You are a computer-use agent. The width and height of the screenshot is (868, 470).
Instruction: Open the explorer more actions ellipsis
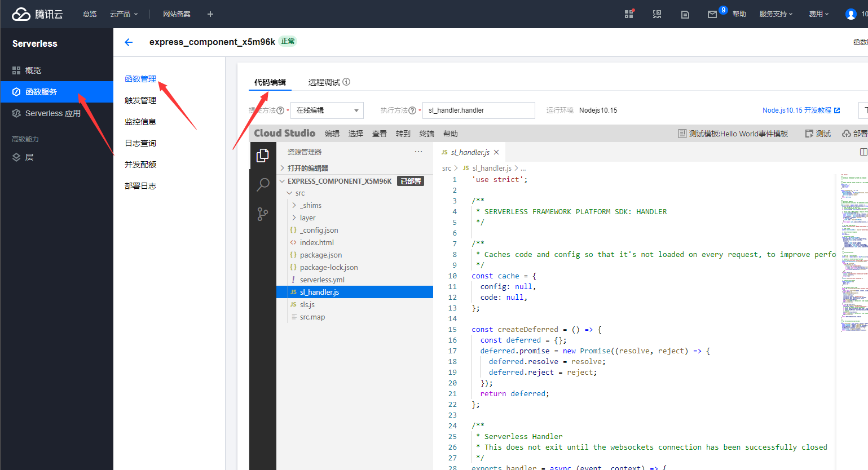point(418,152)
